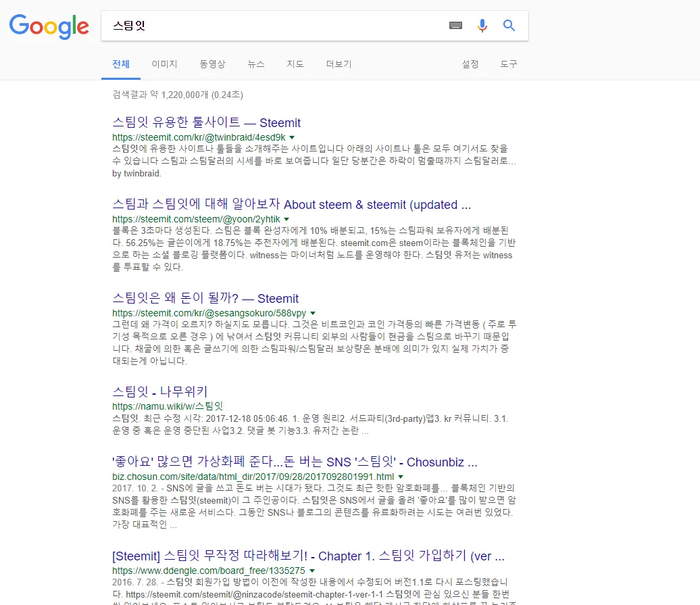The image size is (700, 605).
Task: Click the Google logo
Action: 49,26
